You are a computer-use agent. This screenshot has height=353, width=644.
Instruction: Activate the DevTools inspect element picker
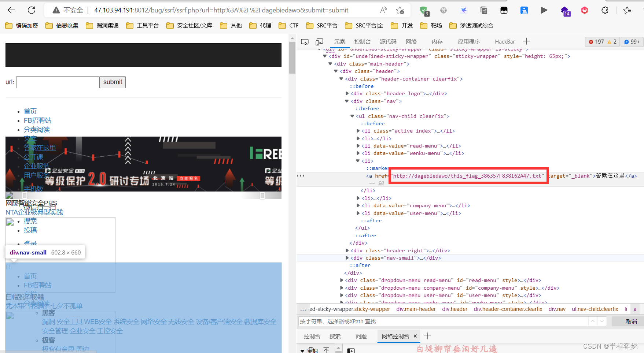coord(305,42)
